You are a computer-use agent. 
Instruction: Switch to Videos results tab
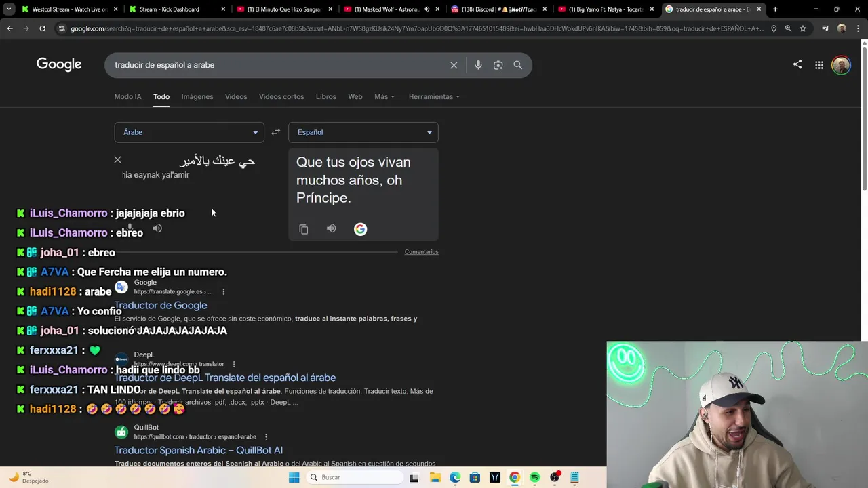(236, 96)
